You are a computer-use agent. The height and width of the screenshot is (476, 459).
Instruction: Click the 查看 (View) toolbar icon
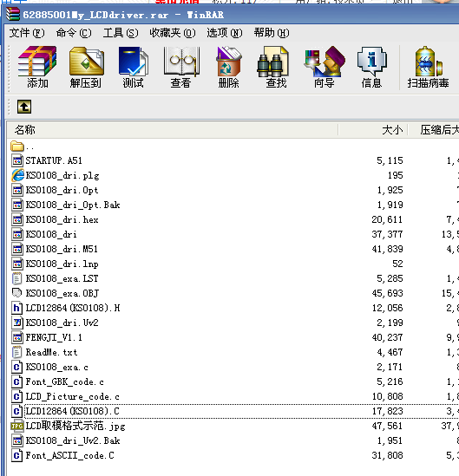pos(181,61)
